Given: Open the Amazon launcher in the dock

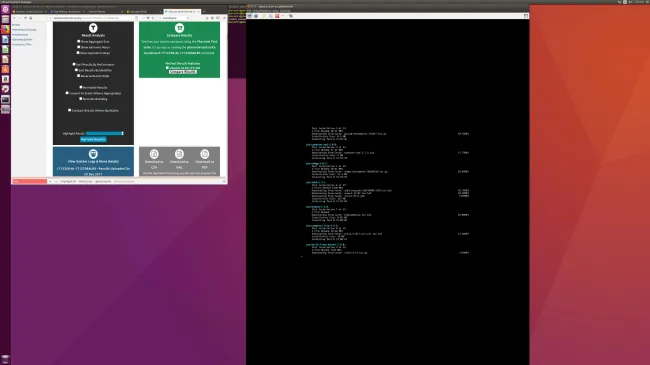Looking at the screenshot, I should [5, 79].
